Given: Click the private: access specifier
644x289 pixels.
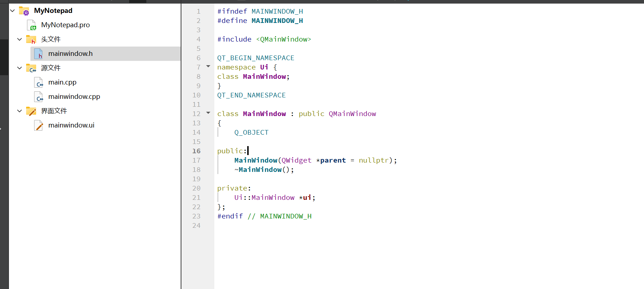Looking at the screenshot, I should [x=234, y=188].
